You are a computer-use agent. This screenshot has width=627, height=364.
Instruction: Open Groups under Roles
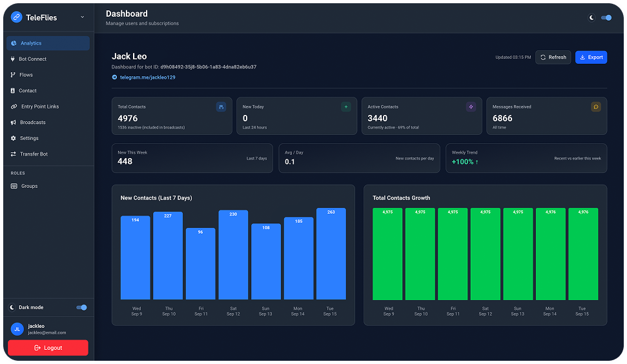pyautogui.click(x=48, y=187)
